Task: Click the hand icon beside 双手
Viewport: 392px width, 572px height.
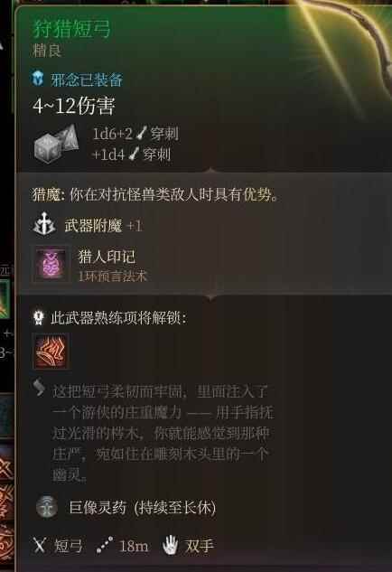Action: click(x=170, y=545)
